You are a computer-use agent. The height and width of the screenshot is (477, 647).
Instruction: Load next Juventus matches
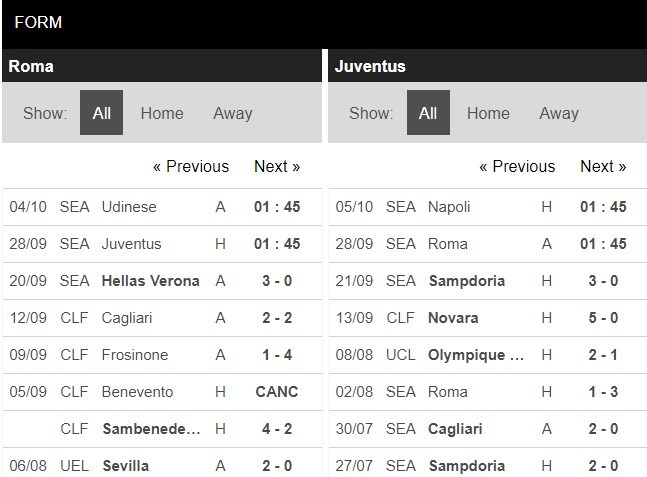coord(603,166)
